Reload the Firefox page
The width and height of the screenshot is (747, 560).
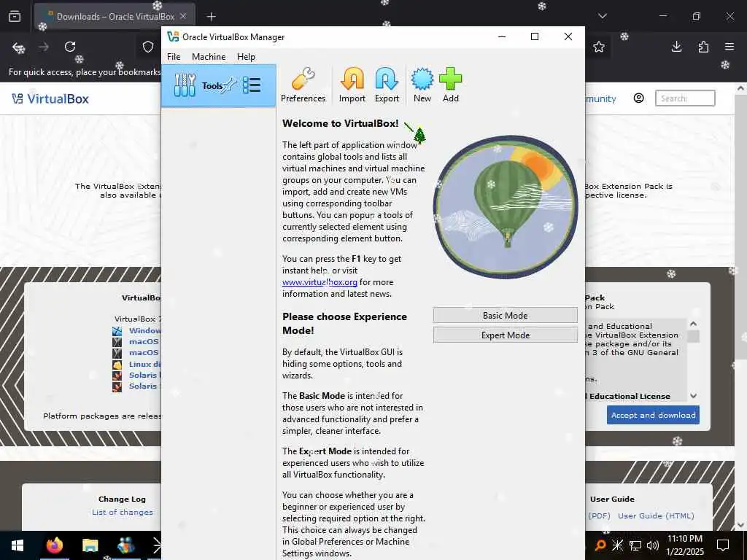(70, 47)
